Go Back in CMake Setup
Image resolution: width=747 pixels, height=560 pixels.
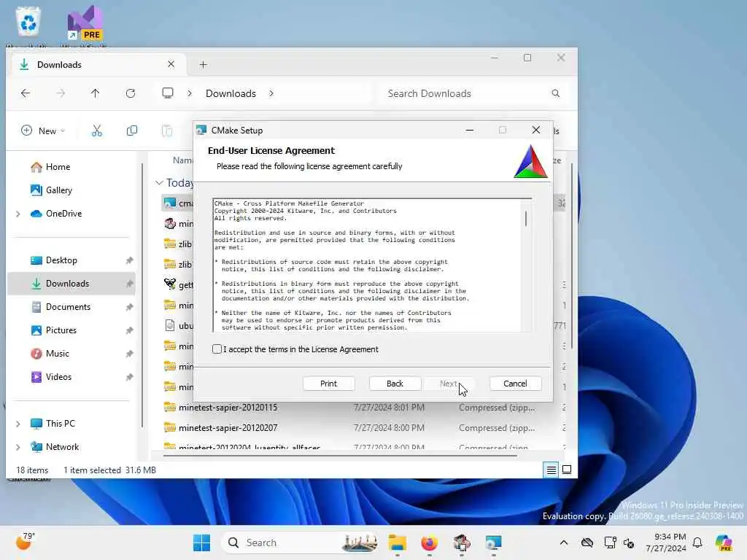click(x=395, y=384)
